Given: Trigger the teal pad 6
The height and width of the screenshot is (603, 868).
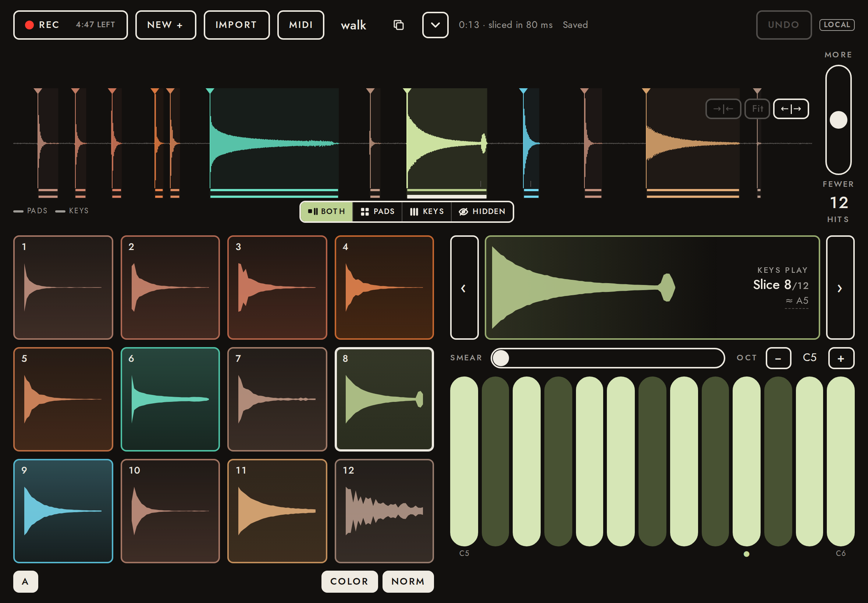Looking at the screenshot, I should point(170,399).
